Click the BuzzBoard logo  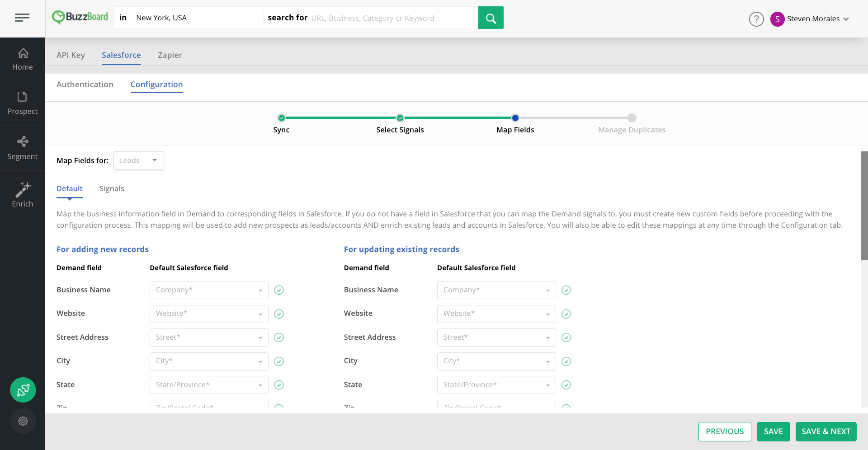point(80,17)
